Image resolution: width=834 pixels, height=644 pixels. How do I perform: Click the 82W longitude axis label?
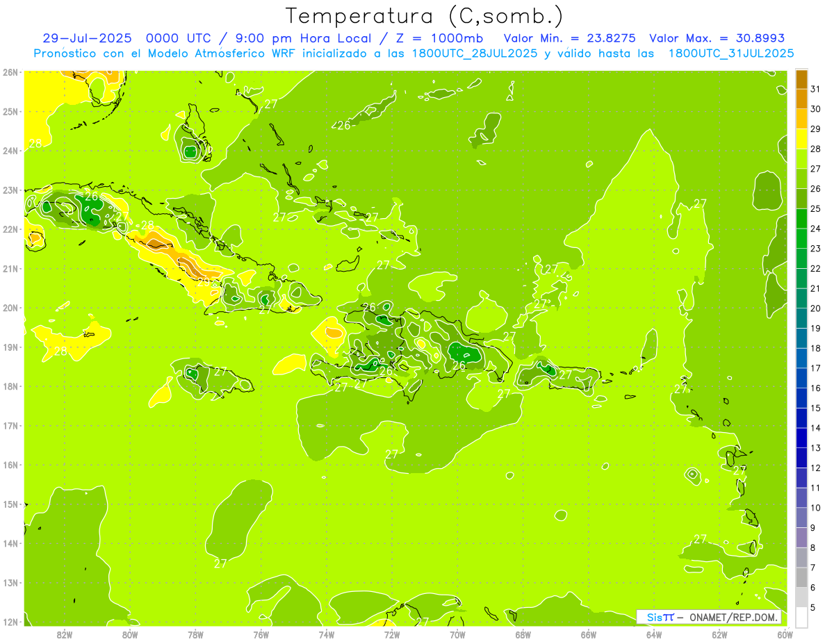pyautogui.click(x=65, y=634)
